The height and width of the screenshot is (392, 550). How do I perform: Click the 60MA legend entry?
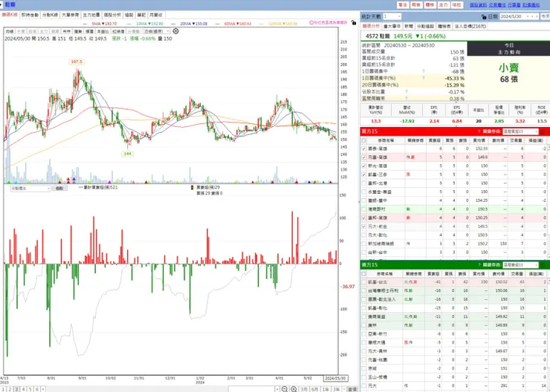[x=238, y=24]
